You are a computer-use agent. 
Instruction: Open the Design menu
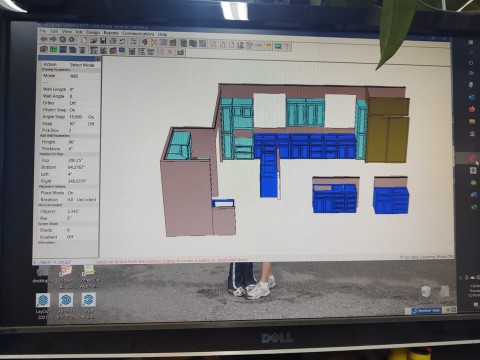coord(93,32)
